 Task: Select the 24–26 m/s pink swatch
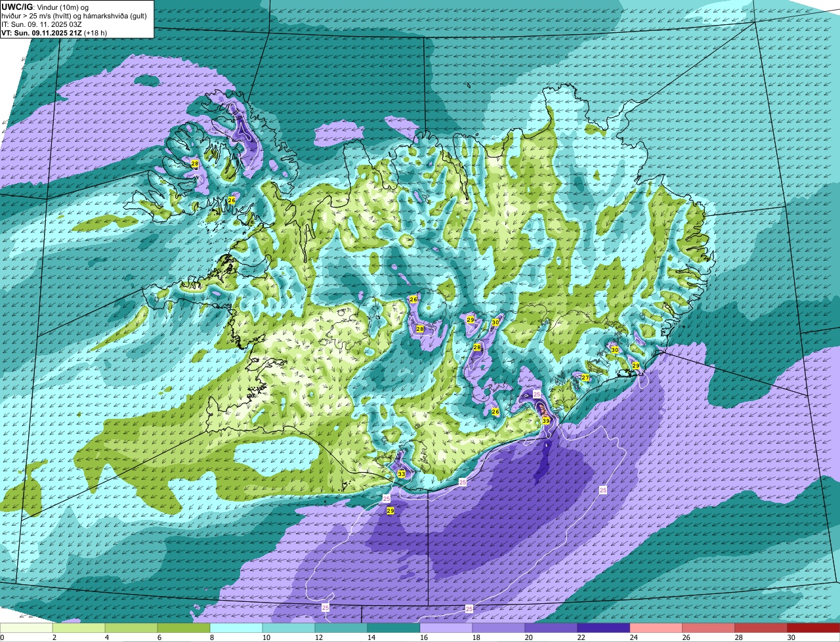656,628
